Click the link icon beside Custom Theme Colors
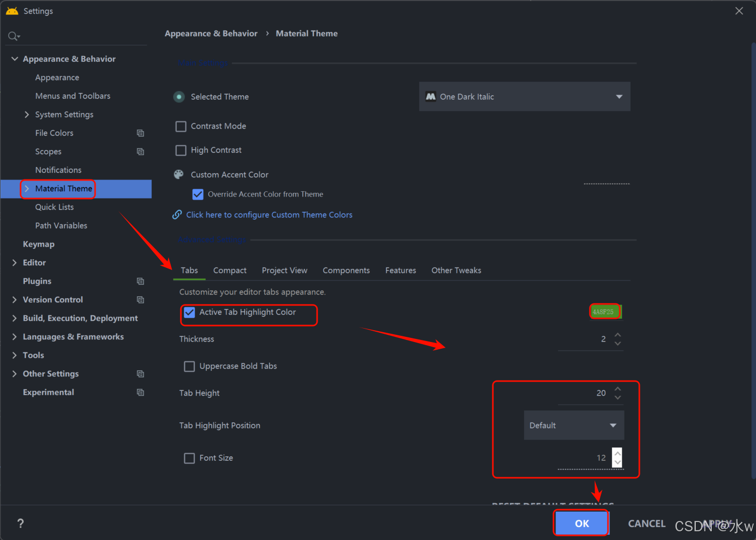756x540 pixels. pyautogui.click(x=177, y=214)
